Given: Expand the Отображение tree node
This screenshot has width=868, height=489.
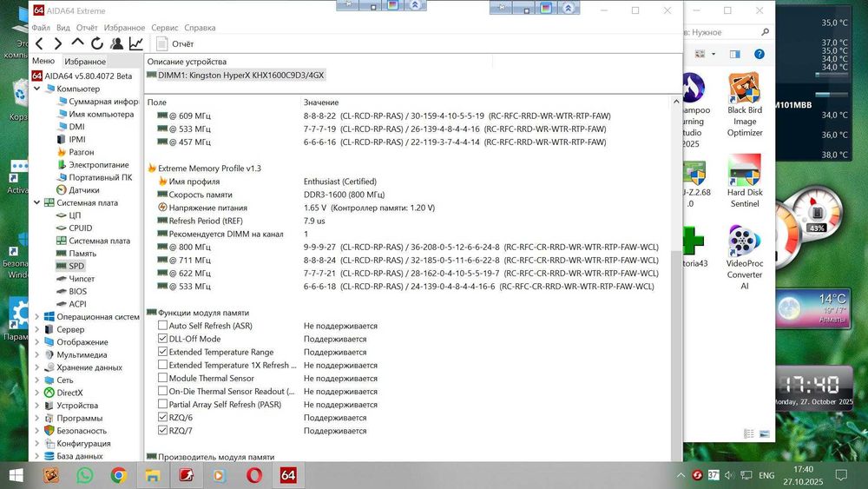Looking at the screenshot, I should point(37,342).
